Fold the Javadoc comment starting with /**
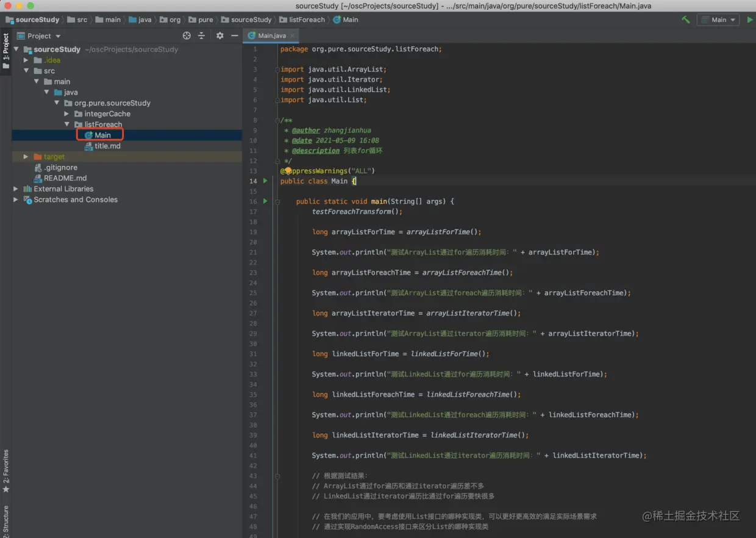This screenshot has height=538, width=756. [x=276, y=120]
